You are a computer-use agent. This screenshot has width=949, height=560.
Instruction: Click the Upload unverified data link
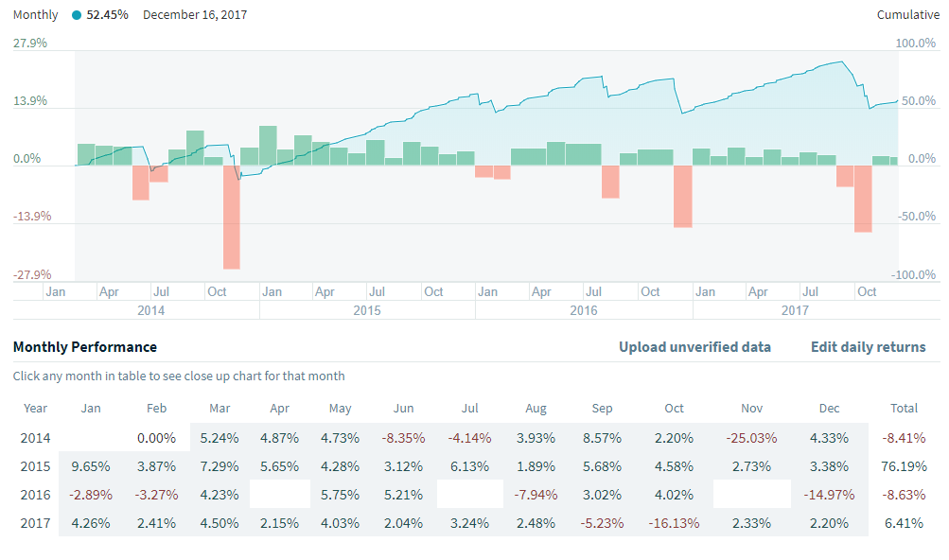[694, 347]
